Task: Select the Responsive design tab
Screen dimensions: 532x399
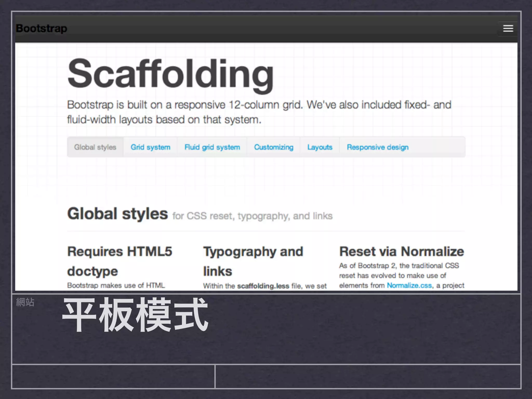Action: tap(377, 147)
